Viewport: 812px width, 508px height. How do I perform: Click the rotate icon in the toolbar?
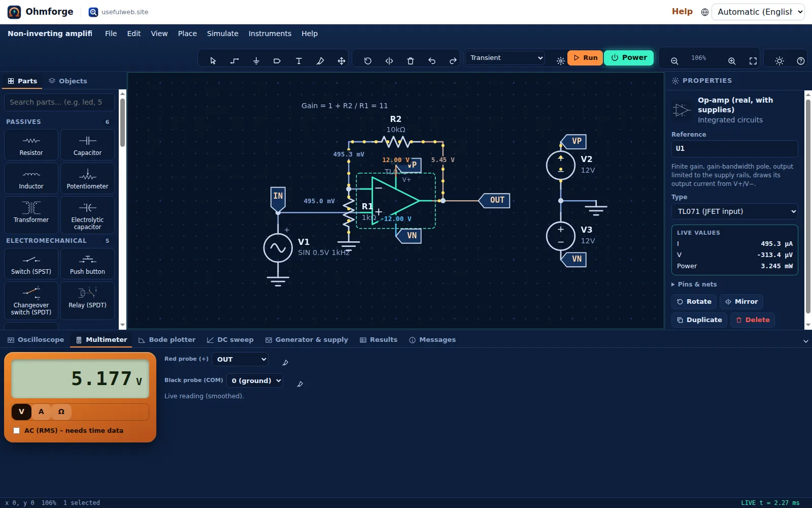pyautogui.click(x=368, y=61)
